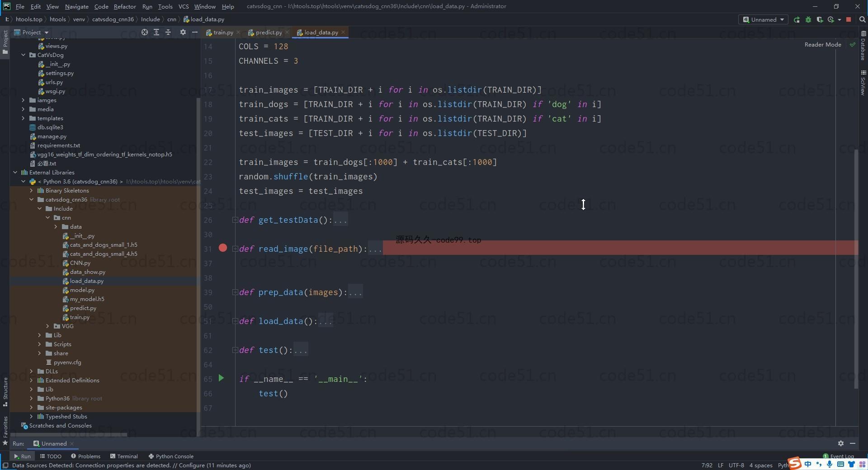Close the train.py editor tab

(238, 32)
